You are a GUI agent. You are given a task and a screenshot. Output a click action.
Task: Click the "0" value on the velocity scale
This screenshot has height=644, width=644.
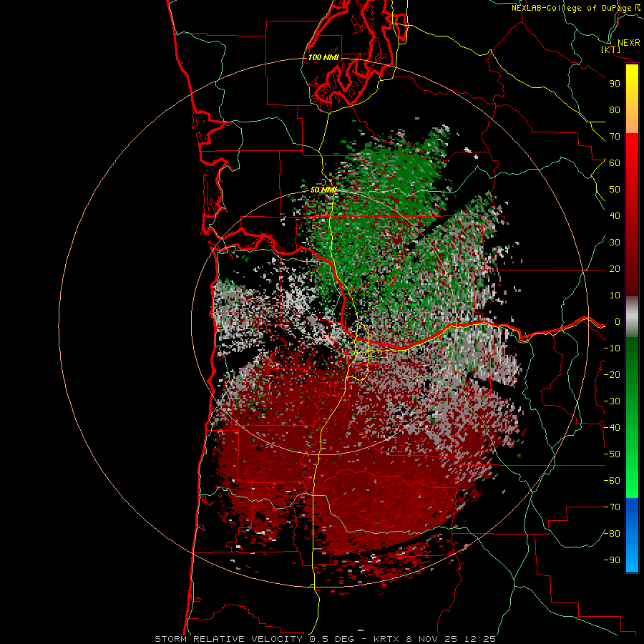[x=618, y=321]
